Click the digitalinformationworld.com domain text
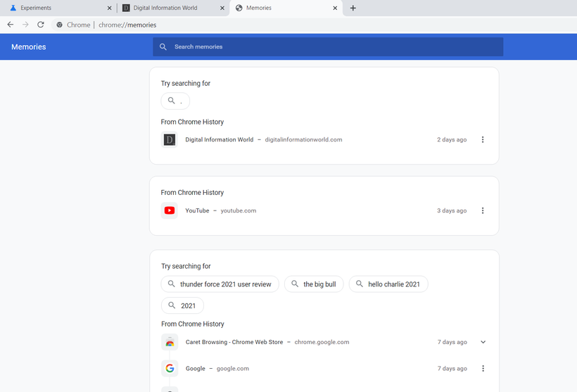This screenshot has height=392, width=577. (x=303, y=139)
